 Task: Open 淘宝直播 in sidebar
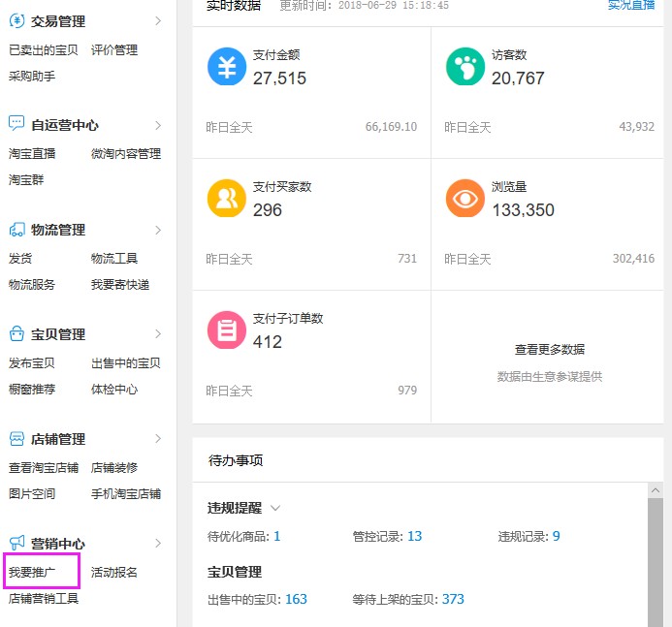[32, 154]
